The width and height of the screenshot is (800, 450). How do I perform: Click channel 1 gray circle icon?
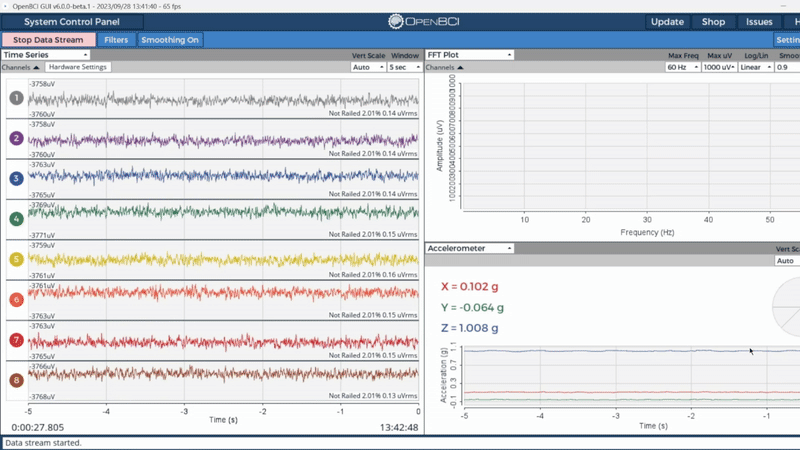16,98
